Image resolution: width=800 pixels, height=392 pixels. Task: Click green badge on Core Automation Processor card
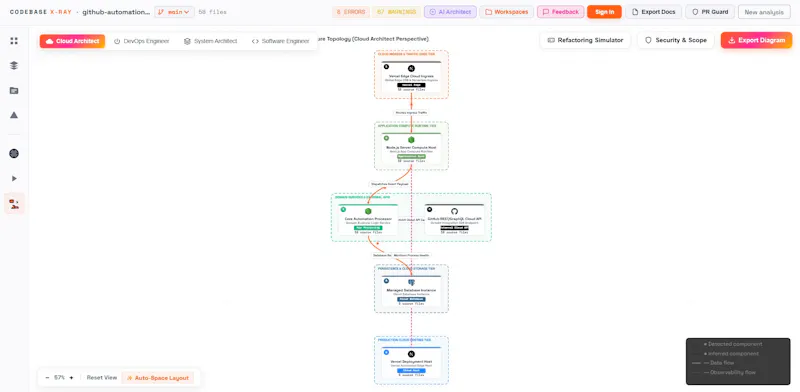click(x=368, y=228)
